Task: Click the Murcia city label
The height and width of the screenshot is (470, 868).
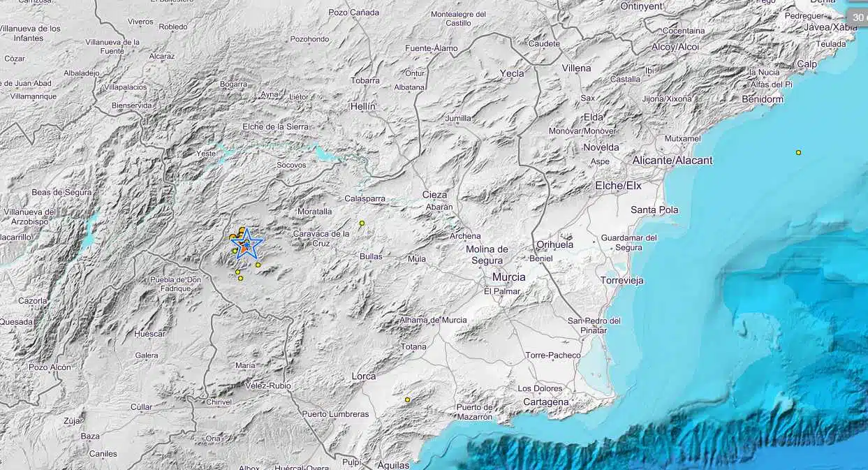Action: [x=509, y=277]
